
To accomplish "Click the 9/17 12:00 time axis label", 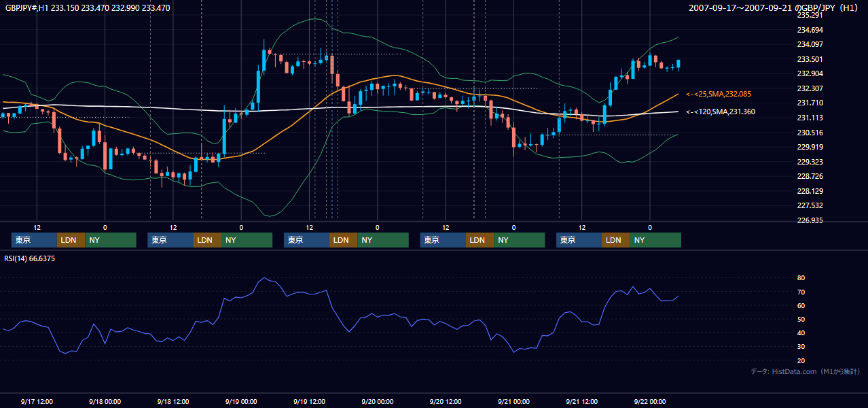I will [37, 401].
